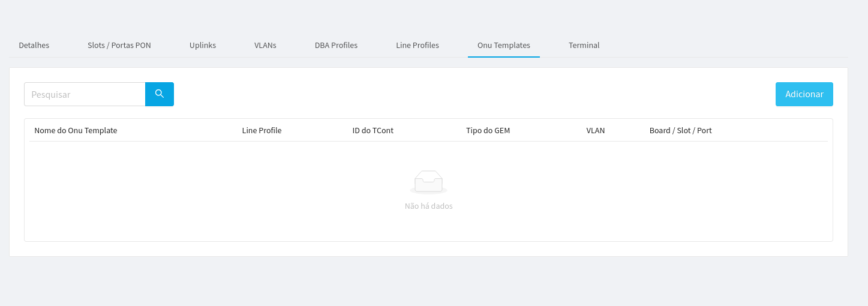
Task: Click the VLAN column header
Action: [x=595, y=130]
